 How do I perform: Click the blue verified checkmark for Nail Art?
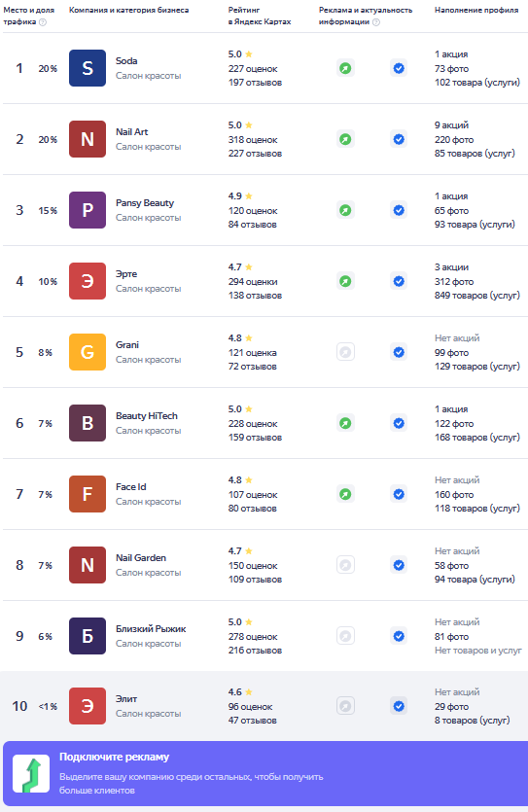399,139
